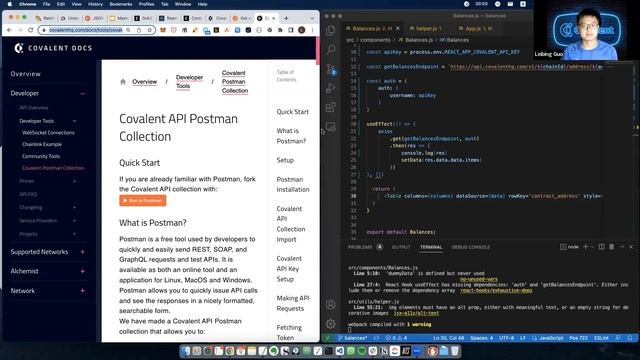The height and width of the screenshot is (360, 640).
Task: Jump to Postman Installation in table of contents
Action: (293, 184)
